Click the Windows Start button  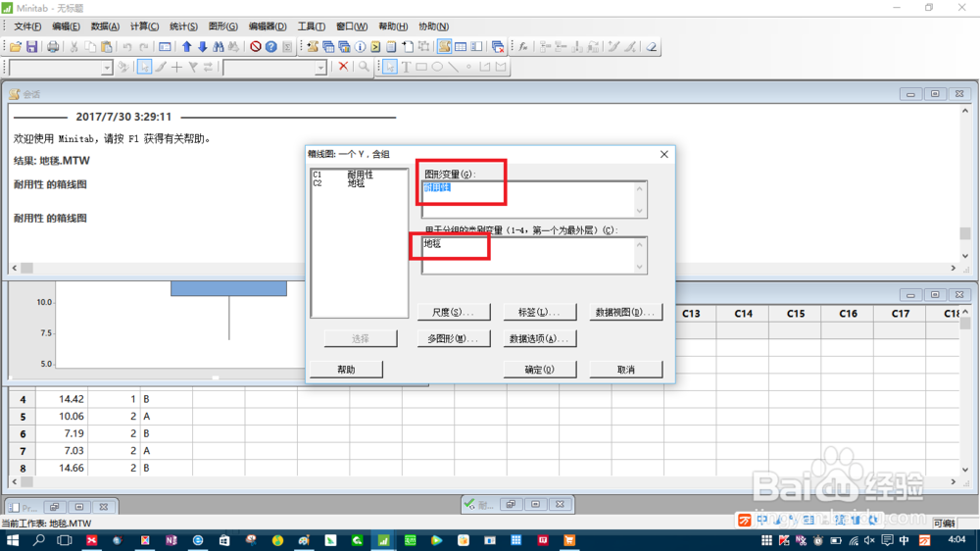[12, 540]
